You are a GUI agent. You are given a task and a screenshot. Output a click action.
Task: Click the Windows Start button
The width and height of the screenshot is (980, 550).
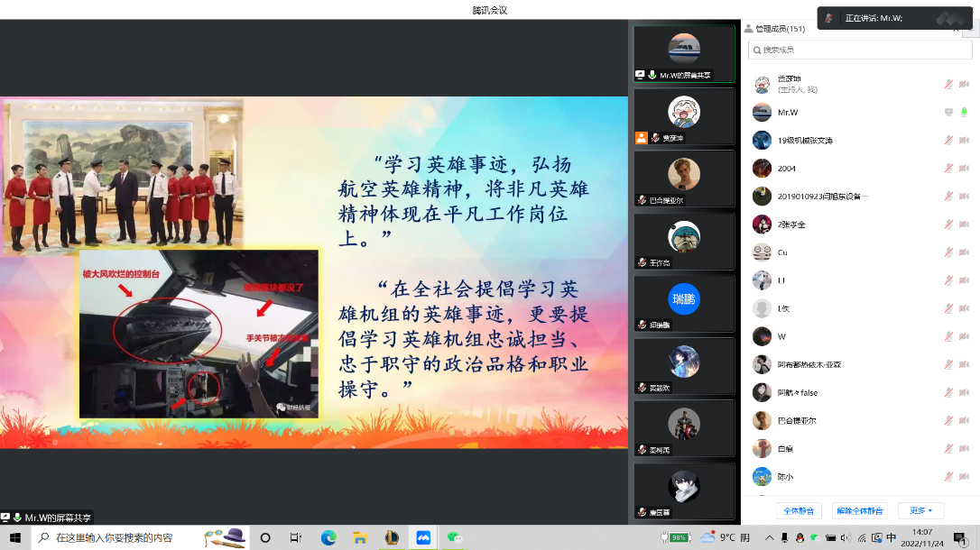[x=15, y=537]
